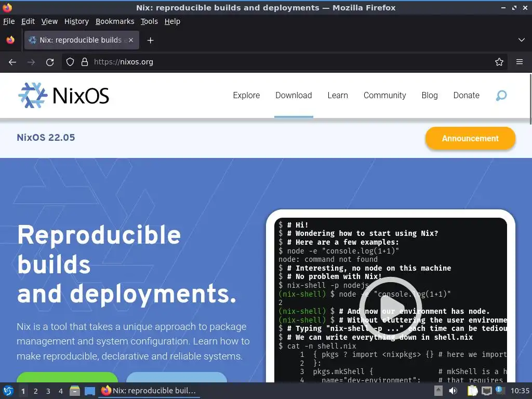Click the site security padlock icon
Screen dimensions: 532x399
pos(85,62)
